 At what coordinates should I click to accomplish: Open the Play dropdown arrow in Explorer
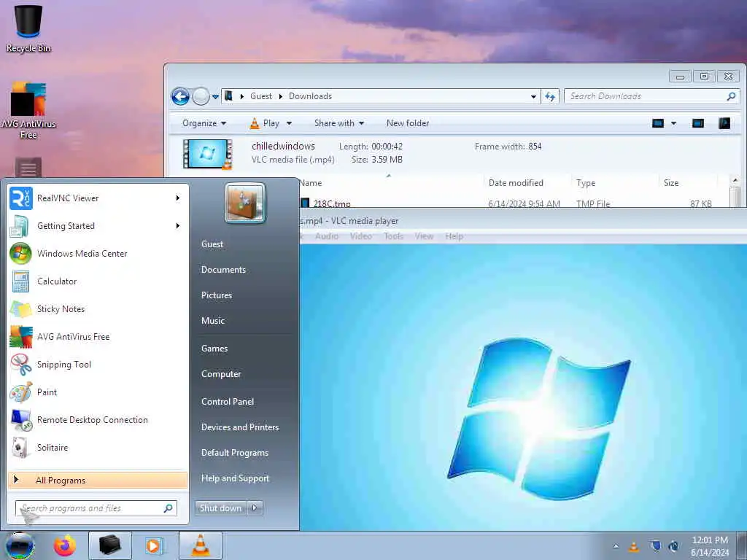(x=289, y=123)
